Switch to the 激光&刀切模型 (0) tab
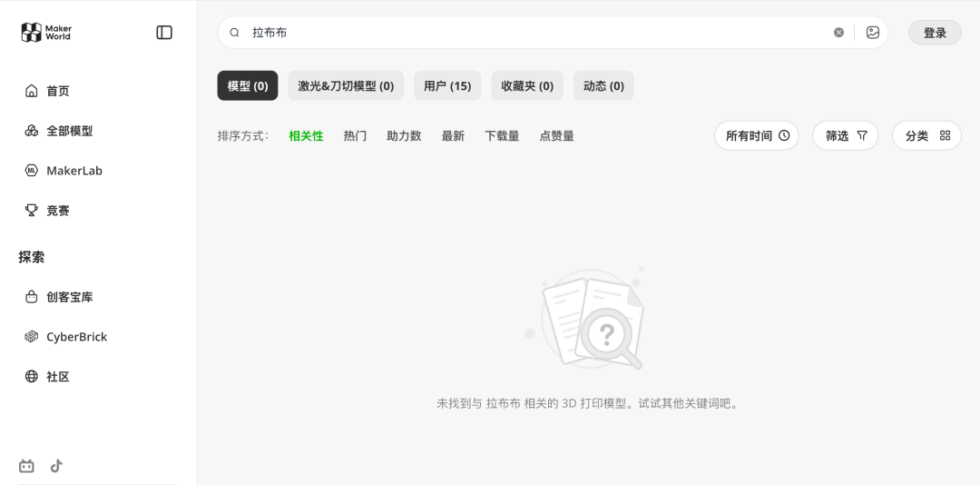Viewport: 980px width, 485px height. click(x=346, y=86)
